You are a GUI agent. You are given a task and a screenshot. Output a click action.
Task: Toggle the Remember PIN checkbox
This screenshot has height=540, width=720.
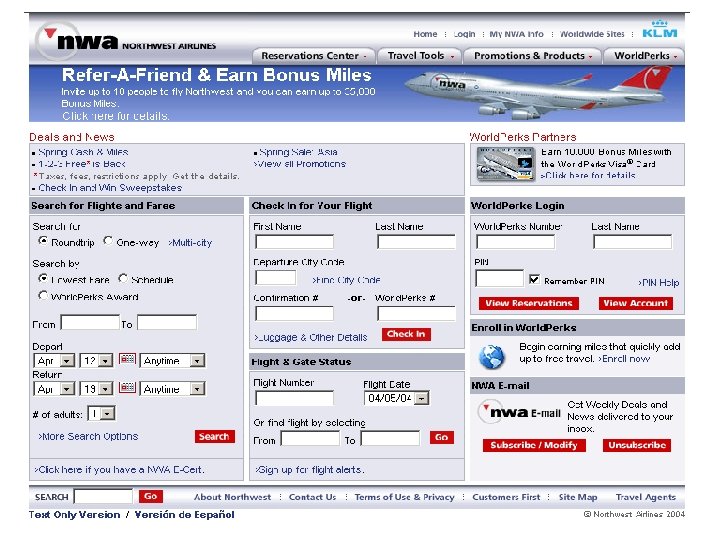(x=534, y=279)
